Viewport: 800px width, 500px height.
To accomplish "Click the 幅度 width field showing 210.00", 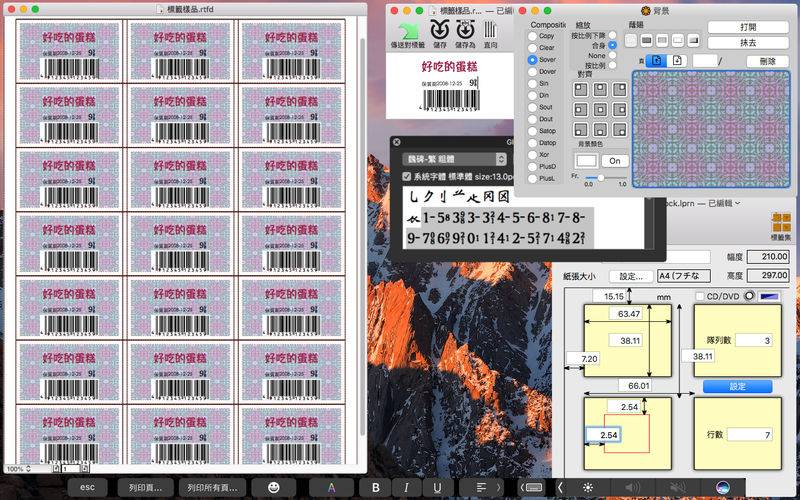I will [x=768, y=257].
